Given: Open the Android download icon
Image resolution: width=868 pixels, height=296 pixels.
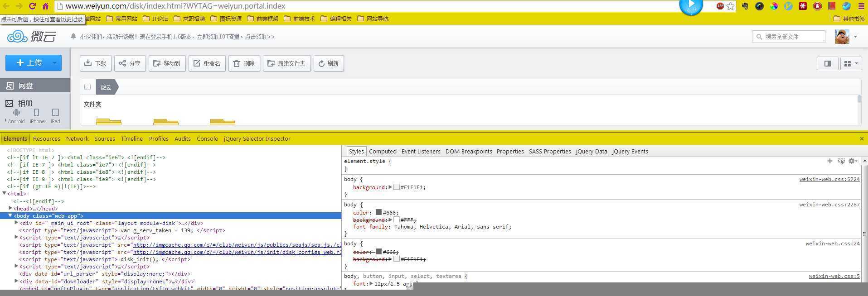Looking at the screenshot, I should coord(16,112).
